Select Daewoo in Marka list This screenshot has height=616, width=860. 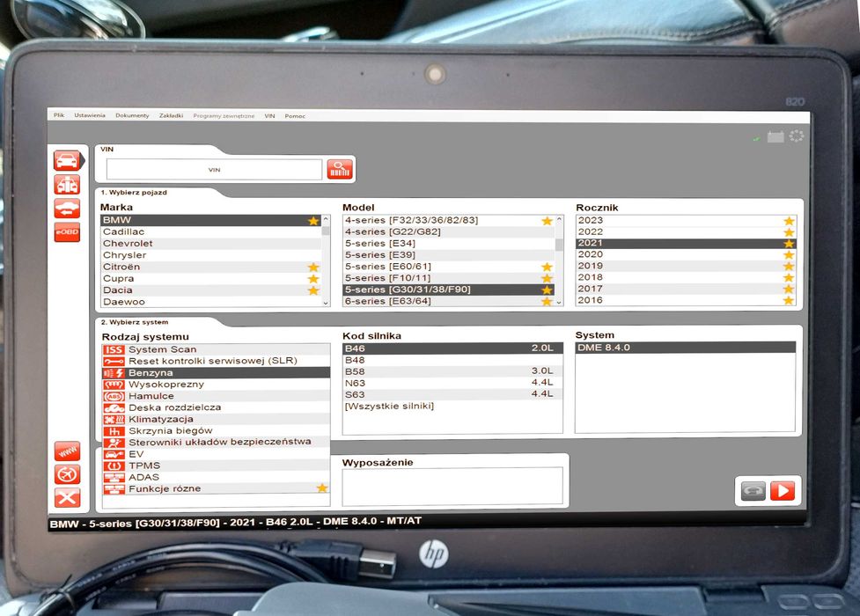coord(211,302)
